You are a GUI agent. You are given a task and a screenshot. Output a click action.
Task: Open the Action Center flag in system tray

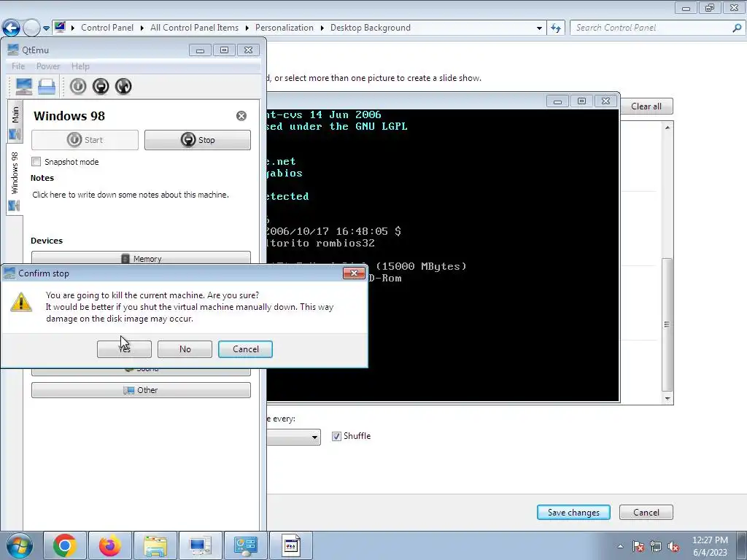pyautogui.click(x=638, y=546)
